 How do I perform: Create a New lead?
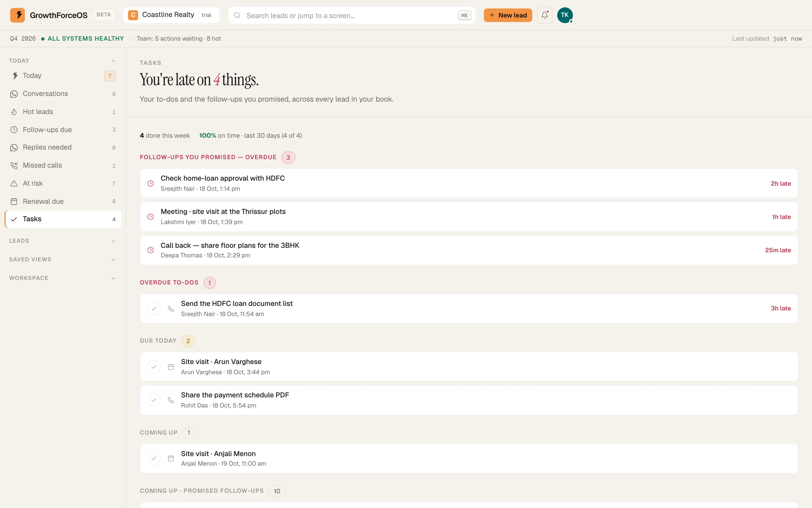point(508,15)
